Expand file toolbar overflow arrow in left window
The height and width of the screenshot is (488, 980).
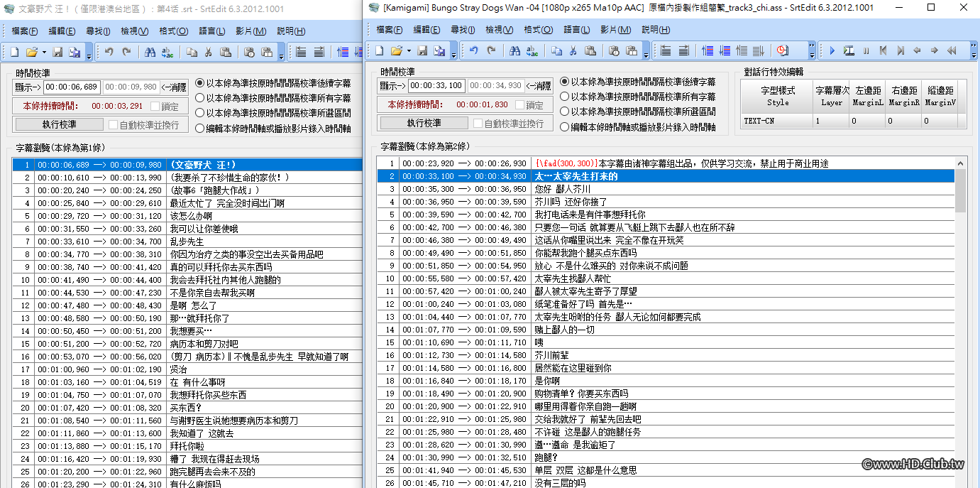(89, 54)
